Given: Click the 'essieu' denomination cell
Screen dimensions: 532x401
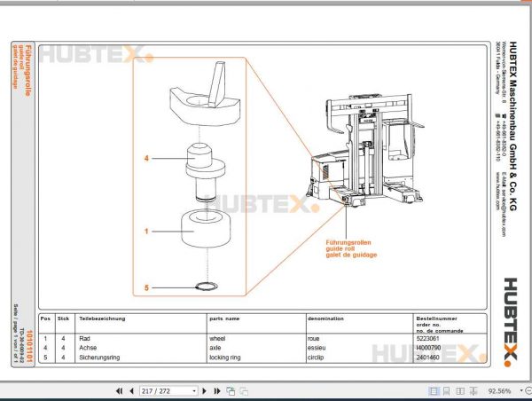Looking at the screenshot, I should pyautogui.click(x=317, y=348).
